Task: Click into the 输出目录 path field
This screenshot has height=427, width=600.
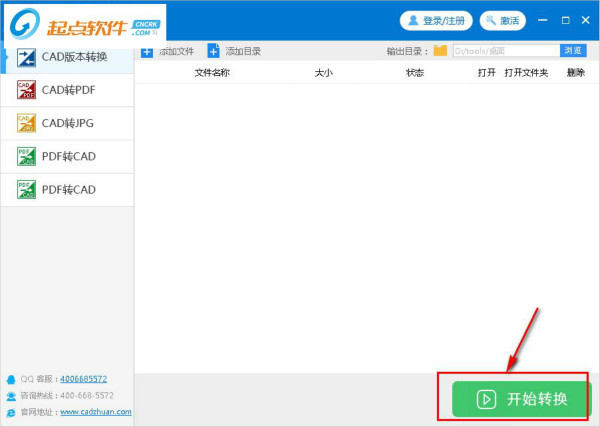Action: point(506,51)
